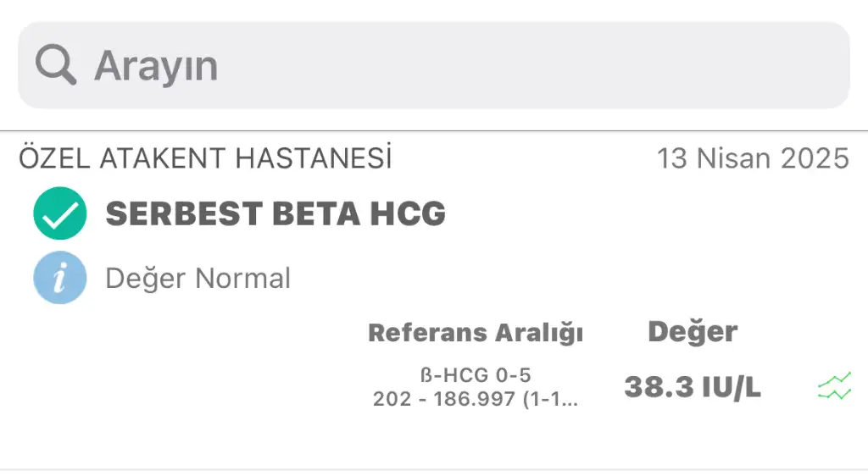Tap the 202 - 186.997 range line

click(476, 399)
